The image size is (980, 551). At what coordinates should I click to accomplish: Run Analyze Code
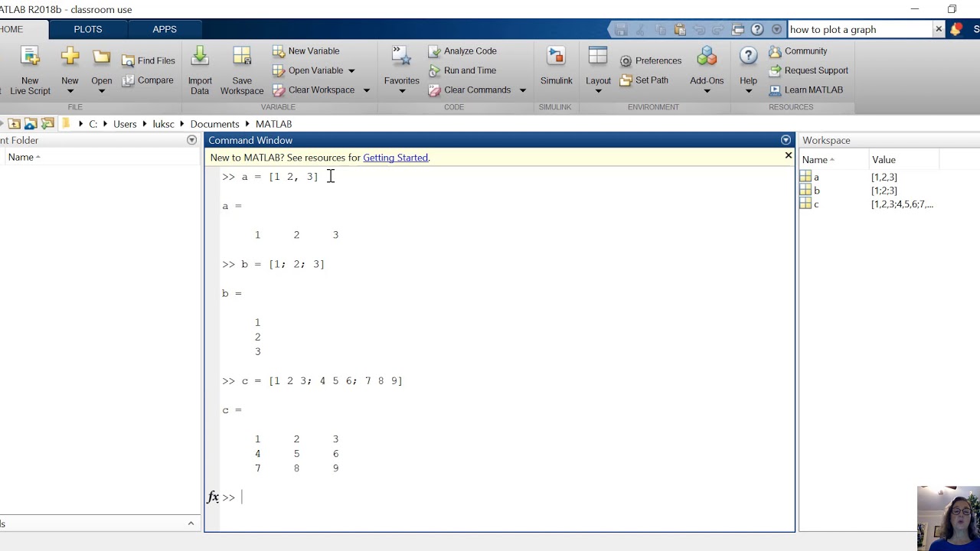click(462, 51)
